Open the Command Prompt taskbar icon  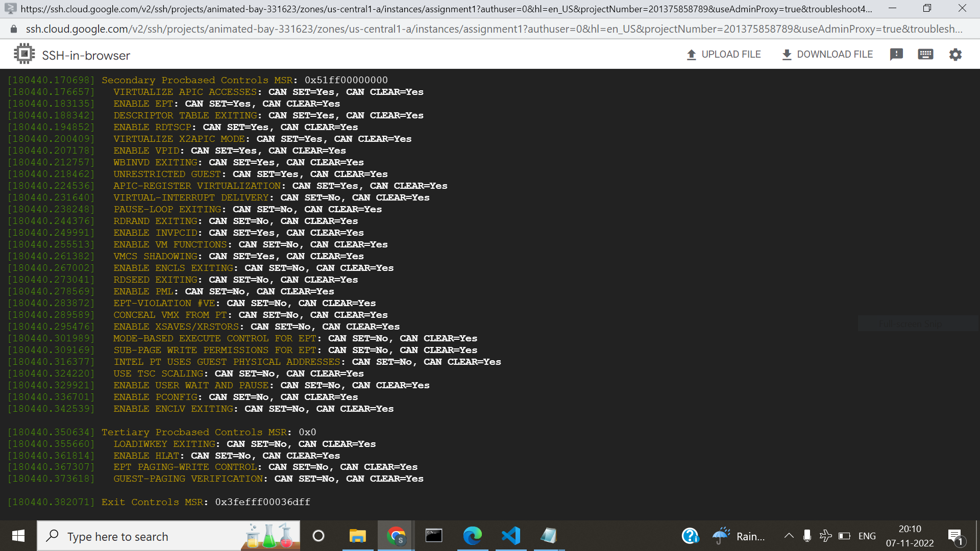(x=433, y=536)
